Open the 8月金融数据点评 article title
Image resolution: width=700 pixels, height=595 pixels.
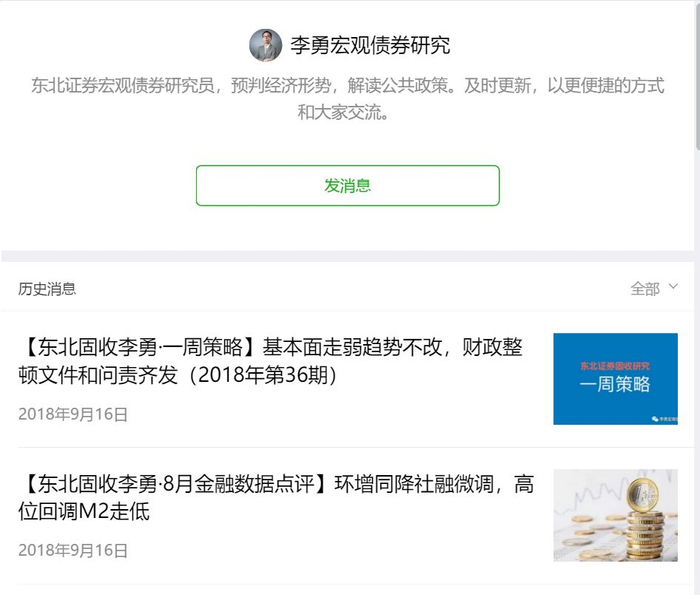pyautogui.click(x=276, y=497)
